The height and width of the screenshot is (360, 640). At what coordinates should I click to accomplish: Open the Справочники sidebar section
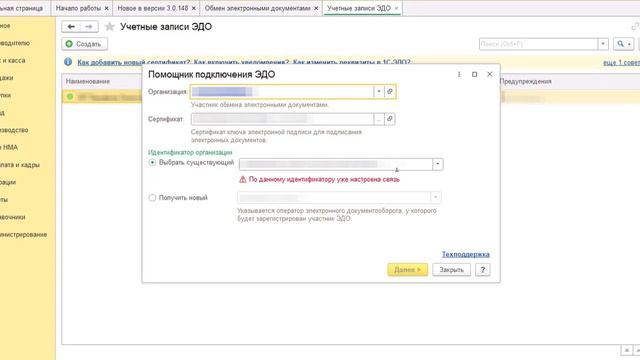[x=13, y=217]
